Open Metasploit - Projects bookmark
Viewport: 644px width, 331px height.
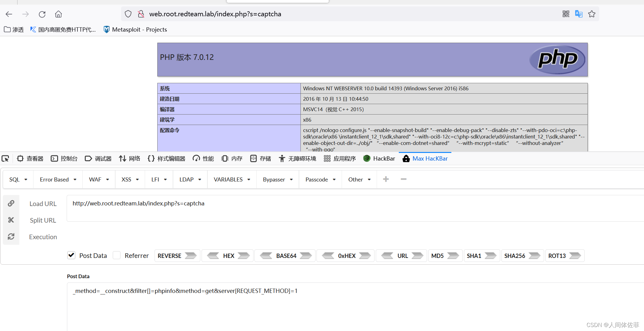coord(135,29)
